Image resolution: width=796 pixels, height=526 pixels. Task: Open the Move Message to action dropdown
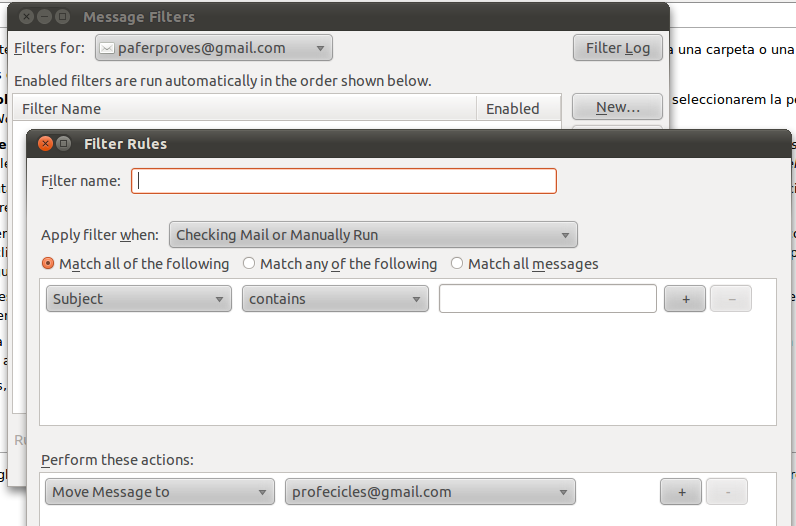(x=160, y=491)
